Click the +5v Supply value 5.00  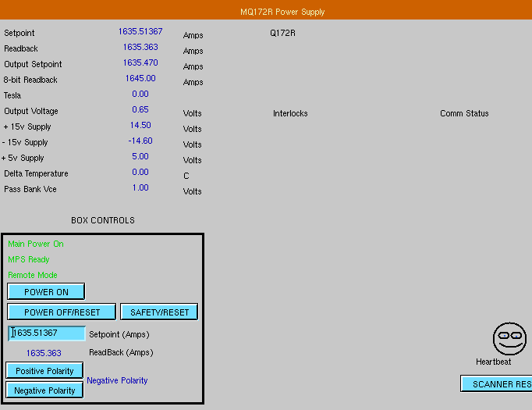click(x=140, y=157)
